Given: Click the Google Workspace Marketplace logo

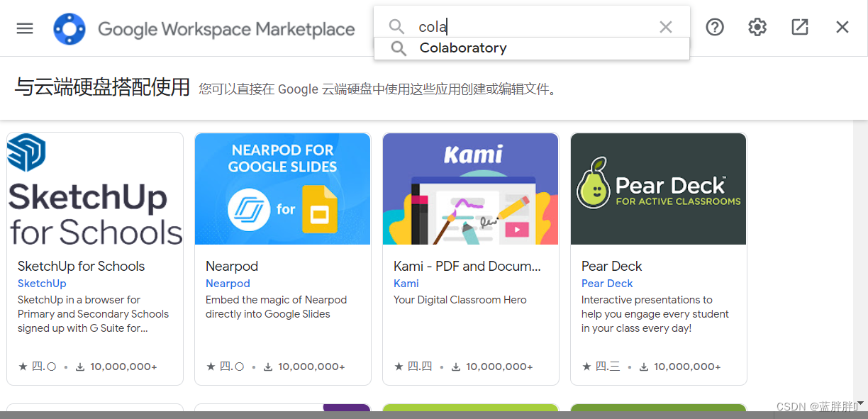Looking at the screenshot, I should pyautogui.click(x=69, y=28).
